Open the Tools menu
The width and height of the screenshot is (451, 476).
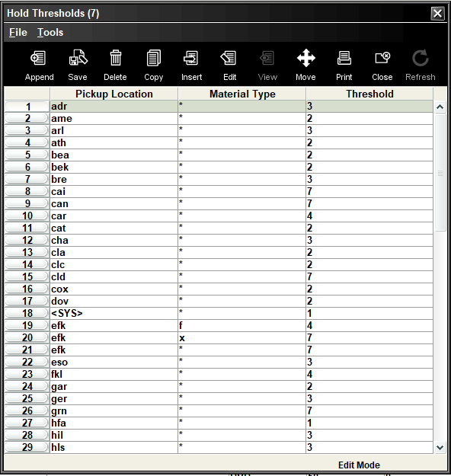[x=50, y=33]
